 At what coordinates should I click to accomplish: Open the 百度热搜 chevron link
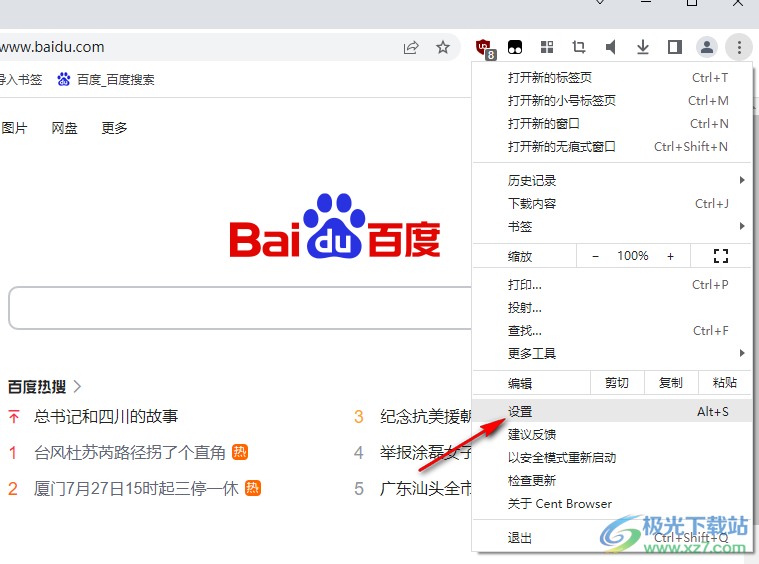[77, 386]
